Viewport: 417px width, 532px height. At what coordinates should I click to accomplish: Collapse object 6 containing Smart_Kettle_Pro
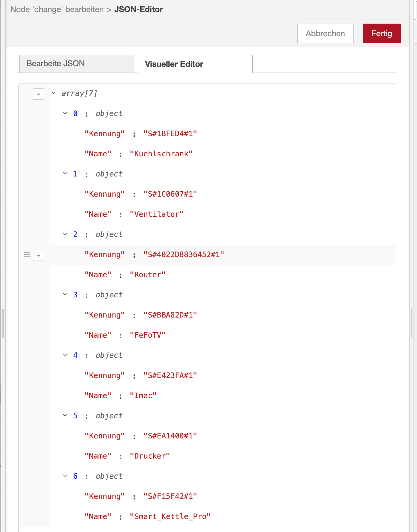(65, 476)
